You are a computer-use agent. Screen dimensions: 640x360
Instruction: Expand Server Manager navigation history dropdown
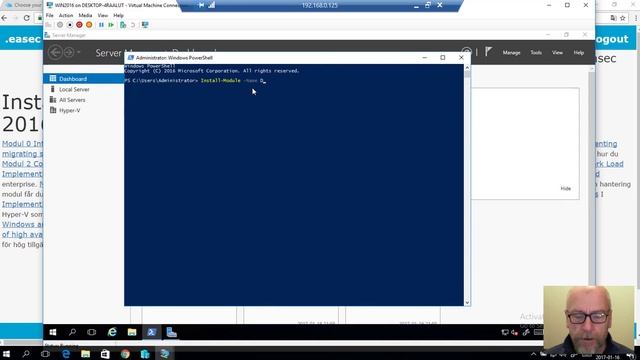click(79, 52)
